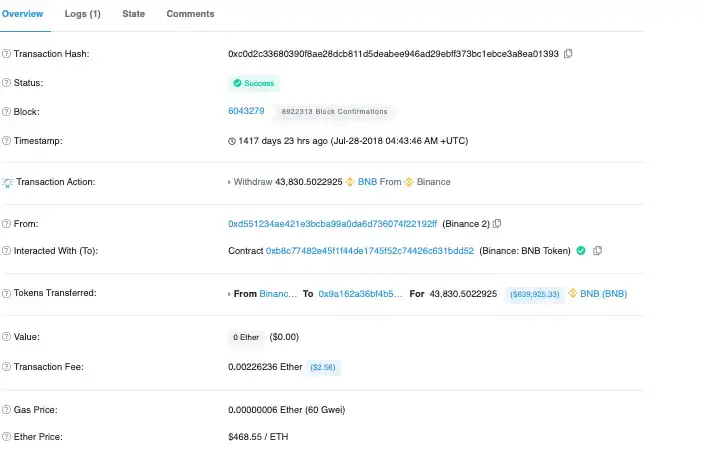The width and height of the screenshot is (703, 471).
Task: Click the ($639,925.33) value badge
Action: (x=535, y=294)
